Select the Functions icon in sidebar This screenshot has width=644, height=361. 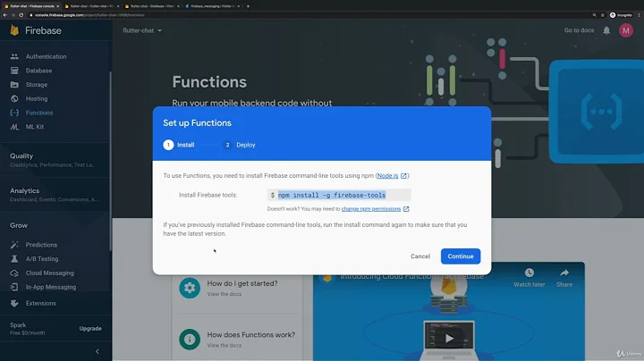tap(14, 113)
